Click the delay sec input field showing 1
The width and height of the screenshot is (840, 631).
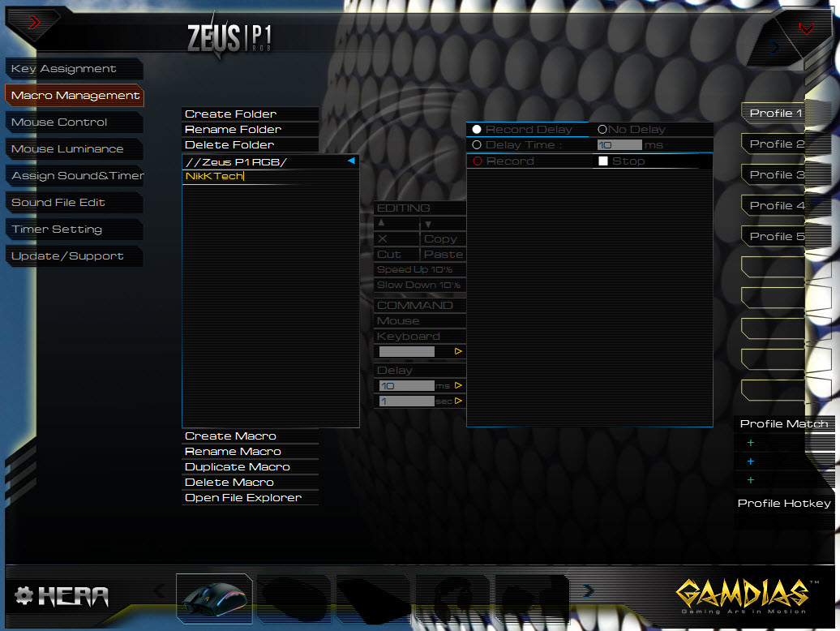coord(406,401)
